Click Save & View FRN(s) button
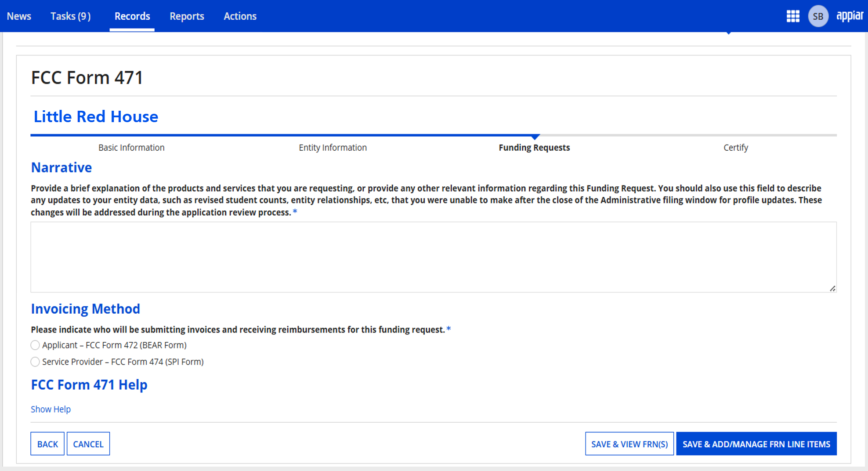This screenshot has height=471, width=868. click(x=629, y=444)
